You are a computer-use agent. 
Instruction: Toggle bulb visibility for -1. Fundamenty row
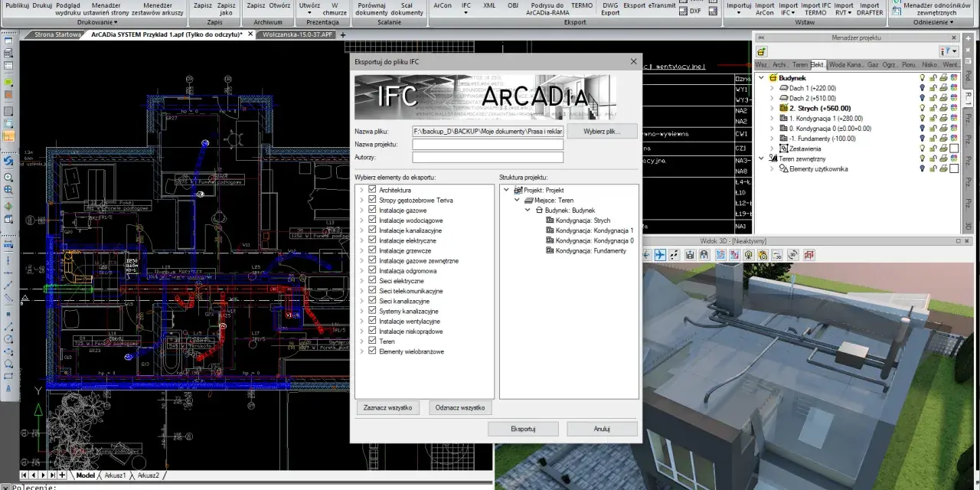click(x=923, y=139)
